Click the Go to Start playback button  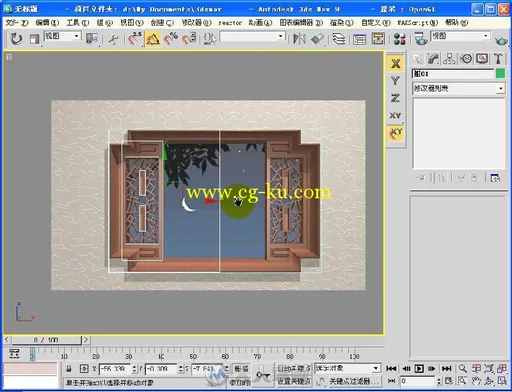pyautogui.click(x=391, y=368)
